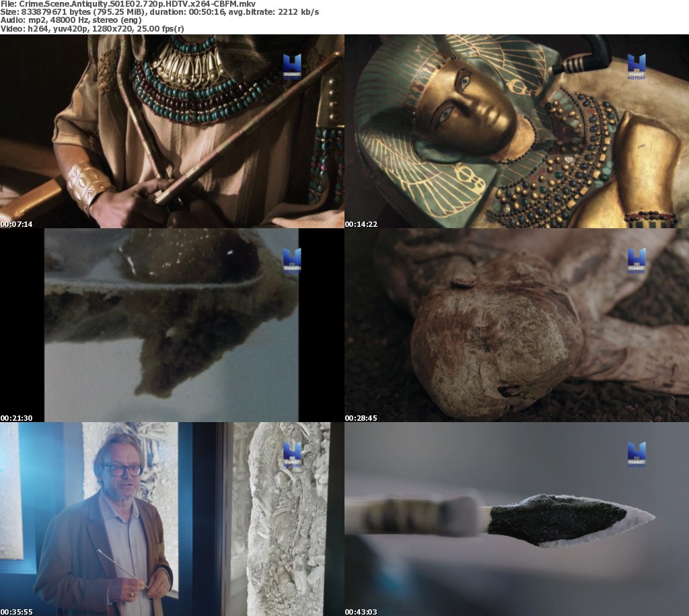Screen dimensions: 689x616
Task: Click Viasat History logo on the golden sarcophagus frame
Action: click(636, 67)
